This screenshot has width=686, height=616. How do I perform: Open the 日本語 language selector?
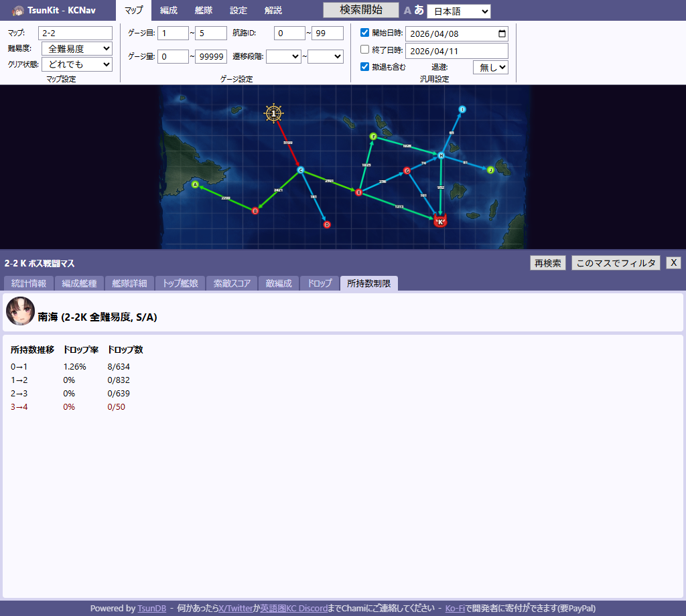pos(459,11)
